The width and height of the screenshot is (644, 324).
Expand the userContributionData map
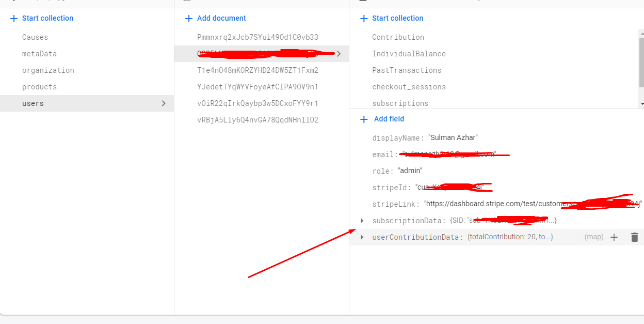point(361,237)
